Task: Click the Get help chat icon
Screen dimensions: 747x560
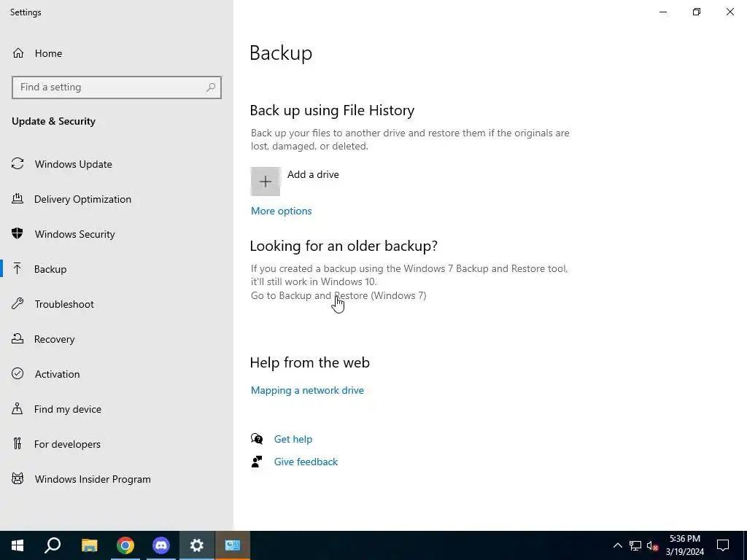Action: pyautogui.click(x=257, y=438)
